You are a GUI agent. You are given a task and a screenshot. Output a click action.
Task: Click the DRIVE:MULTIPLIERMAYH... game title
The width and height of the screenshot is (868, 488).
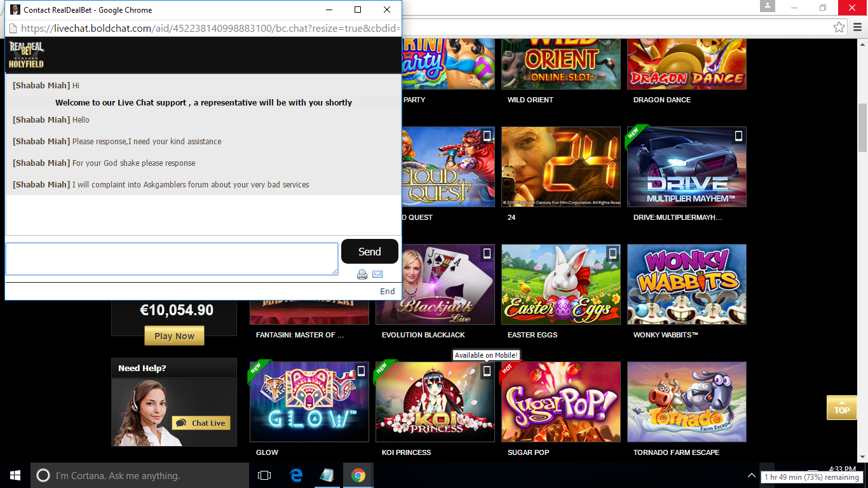[x=677, y=217]
